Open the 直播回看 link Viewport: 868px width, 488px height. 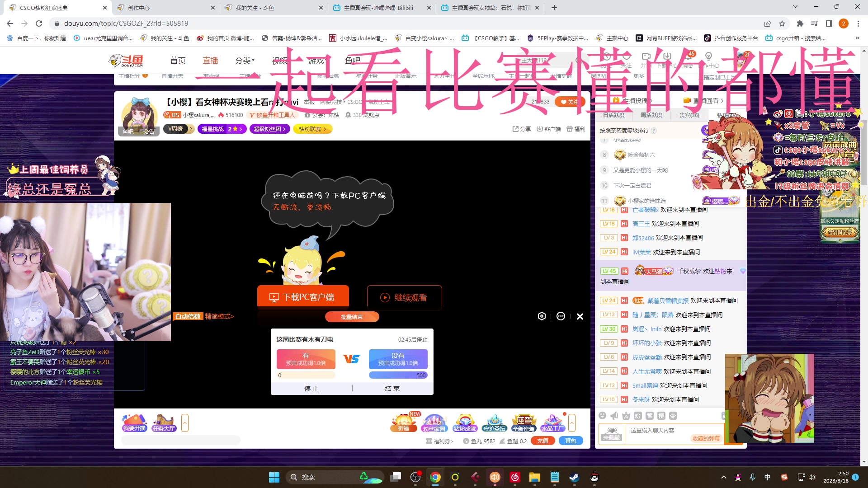[x=703, y=101]
